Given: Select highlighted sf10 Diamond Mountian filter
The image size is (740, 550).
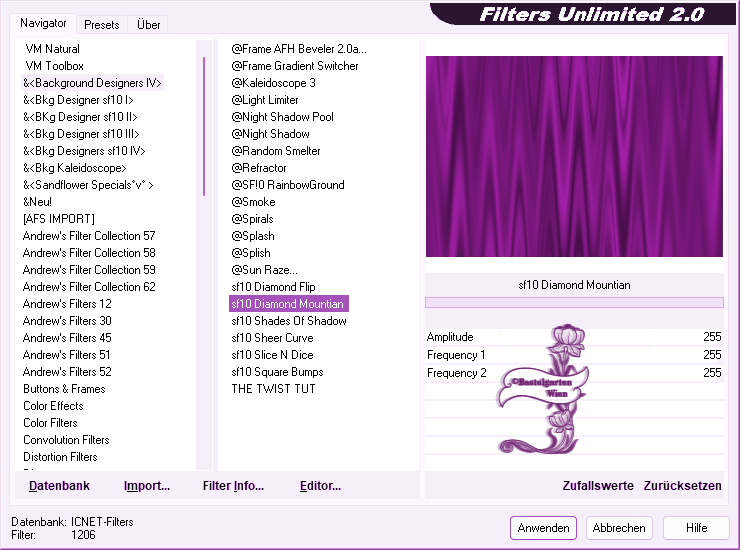Looking at the screenshot, I should 288,304.
